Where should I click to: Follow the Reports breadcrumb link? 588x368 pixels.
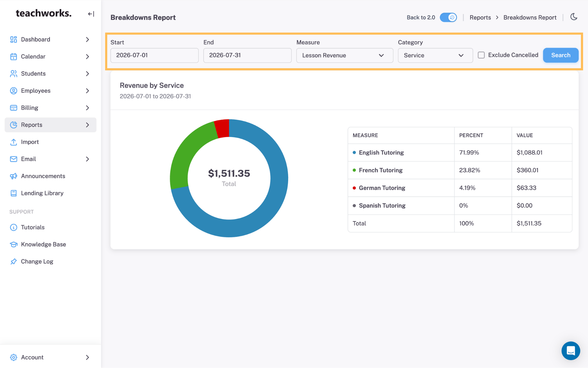480,17
